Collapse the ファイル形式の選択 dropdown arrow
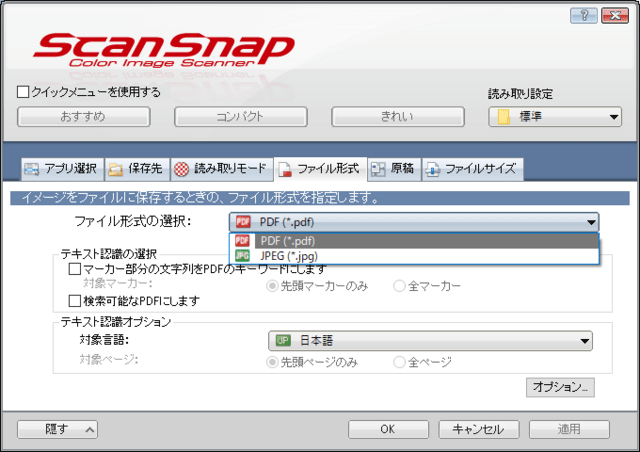640x452 pixels. point(591,223)
